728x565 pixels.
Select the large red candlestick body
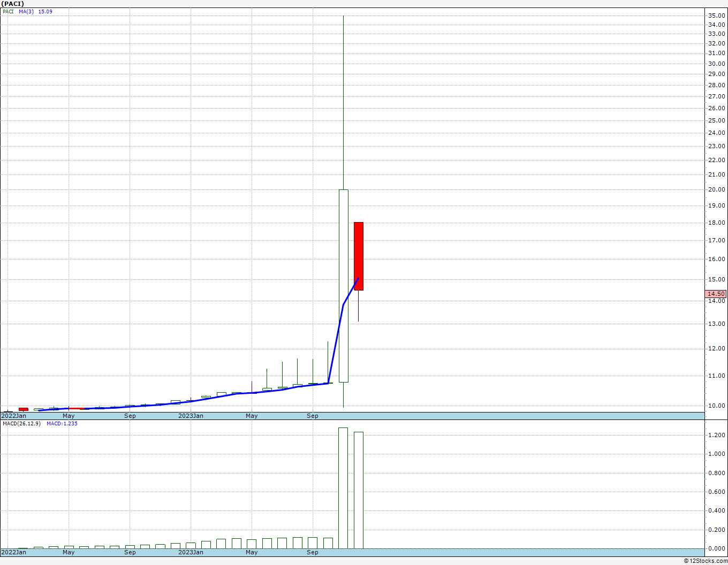pyautogui.click(x=358, y=256)
